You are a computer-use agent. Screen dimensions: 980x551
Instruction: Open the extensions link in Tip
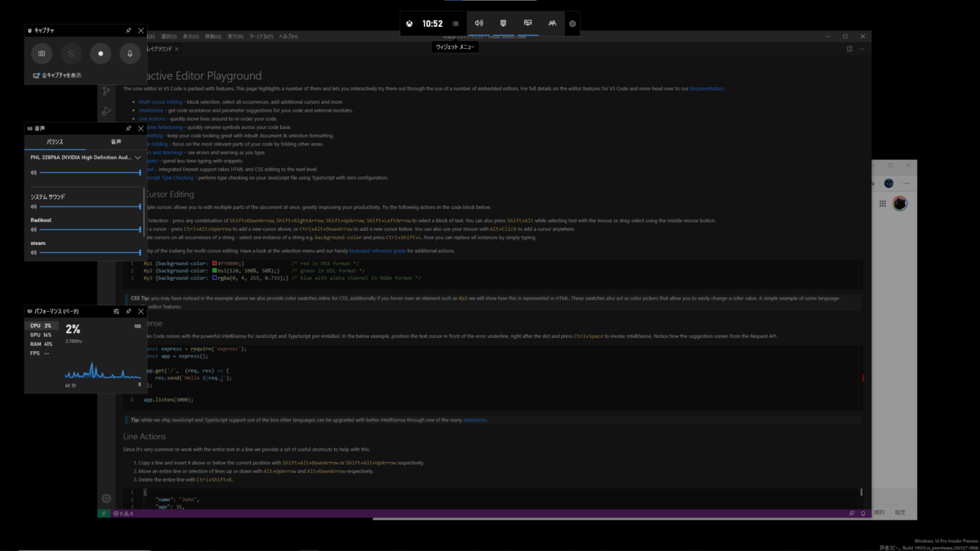tap(474, 420)
